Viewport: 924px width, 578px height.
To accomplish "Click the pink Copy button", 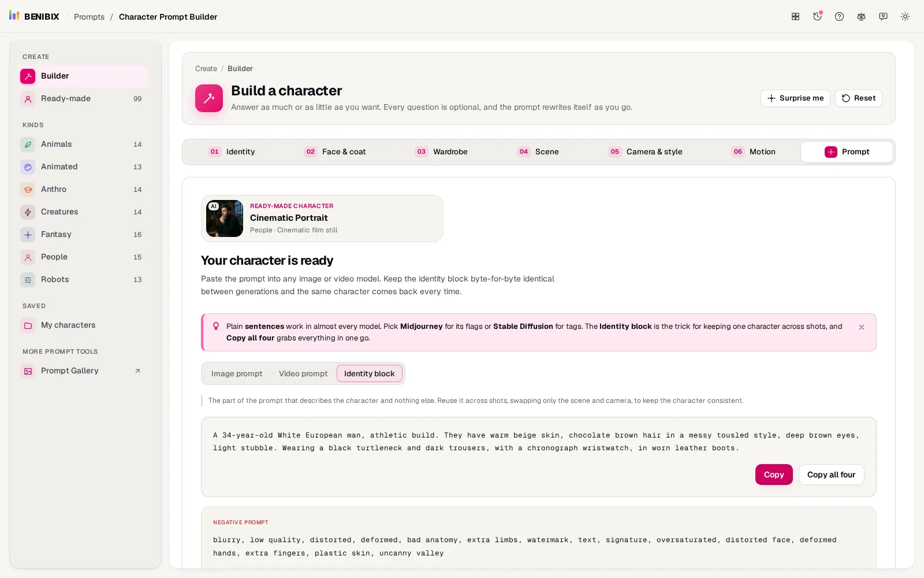I will (x=774, y=475).
